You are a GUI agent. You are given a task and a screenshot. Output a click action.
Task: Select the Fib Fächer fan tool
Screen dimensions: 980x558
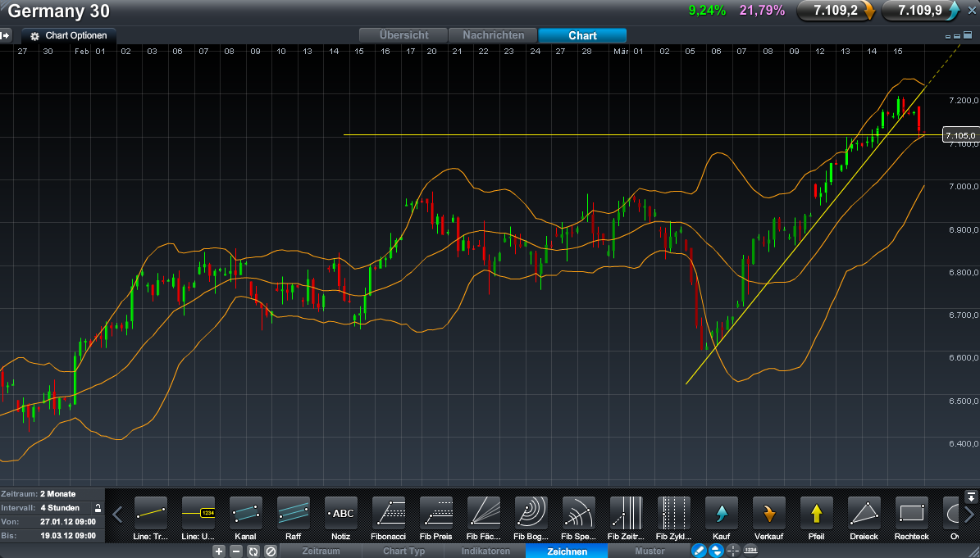484,514
